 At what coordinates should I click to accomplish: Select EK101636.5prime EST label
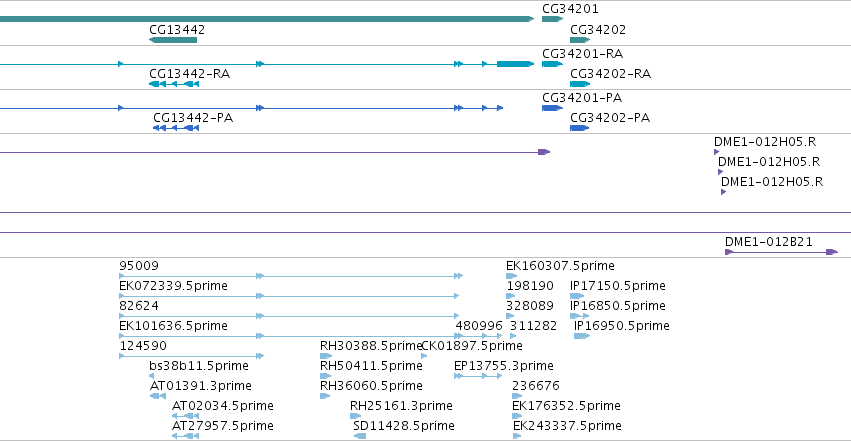point(173,326)
